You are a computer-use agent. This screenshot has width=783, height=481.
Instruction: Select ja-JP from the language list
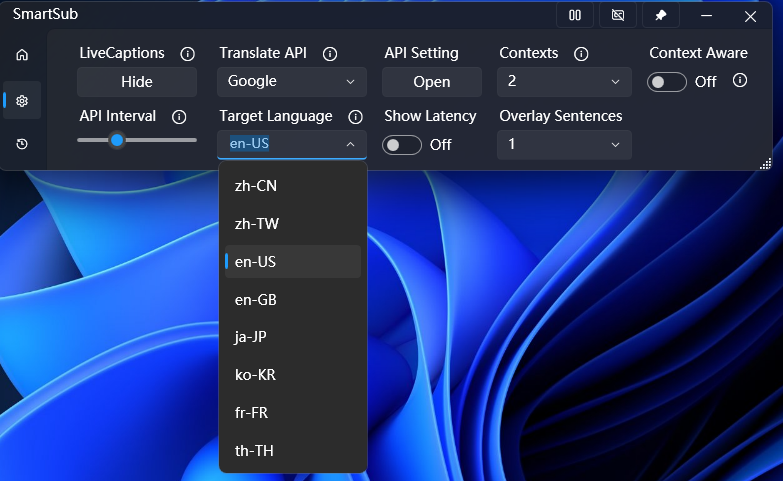coord(292,337)
